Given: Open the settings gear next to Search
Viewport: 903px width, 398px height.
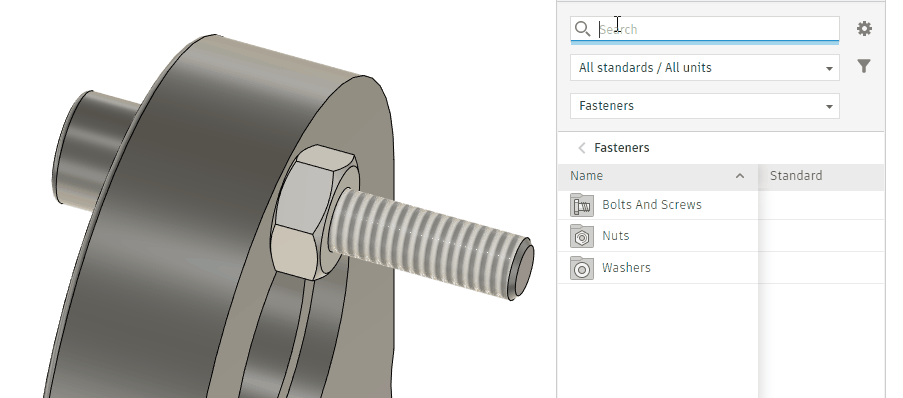Looking at the screenshot, I should [864, 29].
